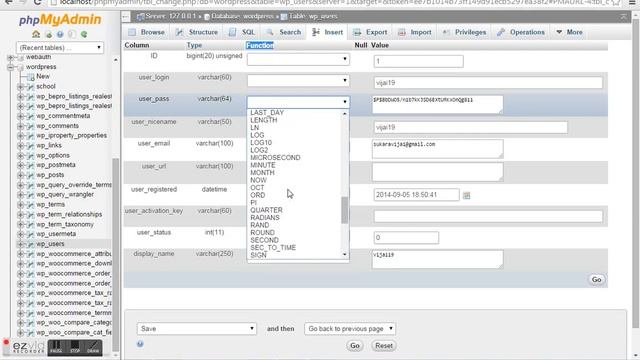Screen dimensions: 640x360
Task: Click table icon beside school
Action: pos(31,87)
